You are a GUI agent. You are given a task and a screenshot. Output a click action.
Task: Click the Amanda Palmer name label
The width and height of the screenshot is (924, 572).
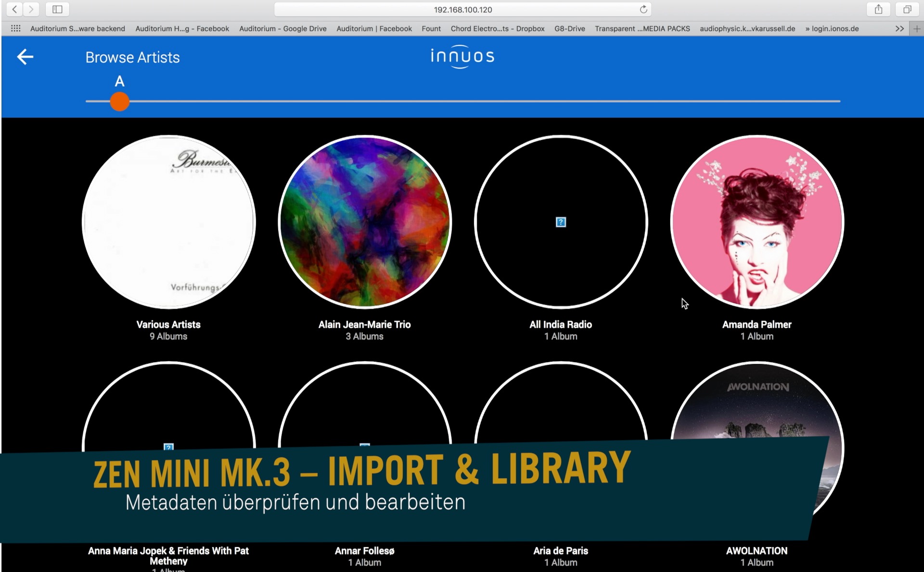click(757, 325)
